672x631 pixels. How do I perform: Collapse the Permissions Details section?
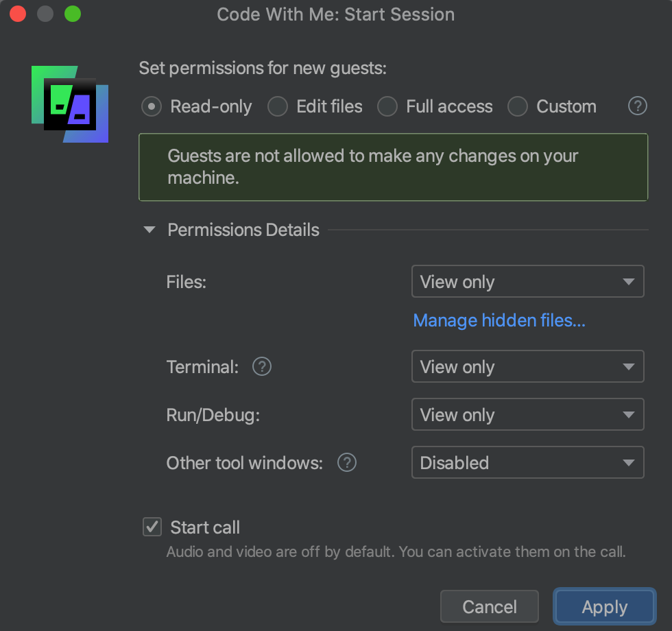pyautogui.click(x=149, y=230)
